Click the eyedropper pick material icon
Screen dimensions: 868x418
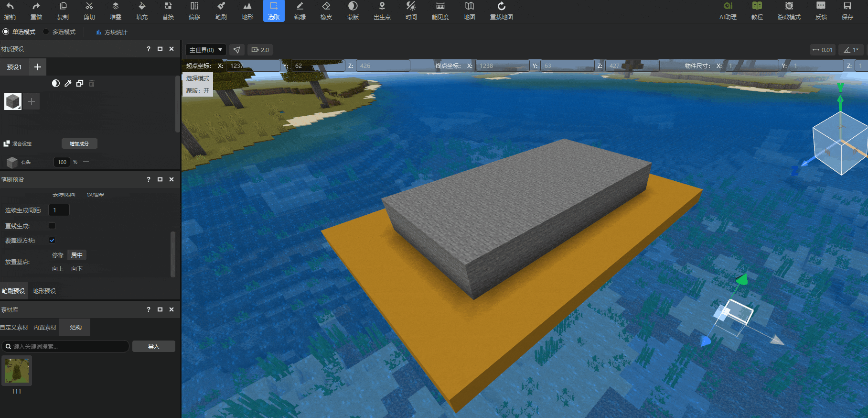point(68,83)
